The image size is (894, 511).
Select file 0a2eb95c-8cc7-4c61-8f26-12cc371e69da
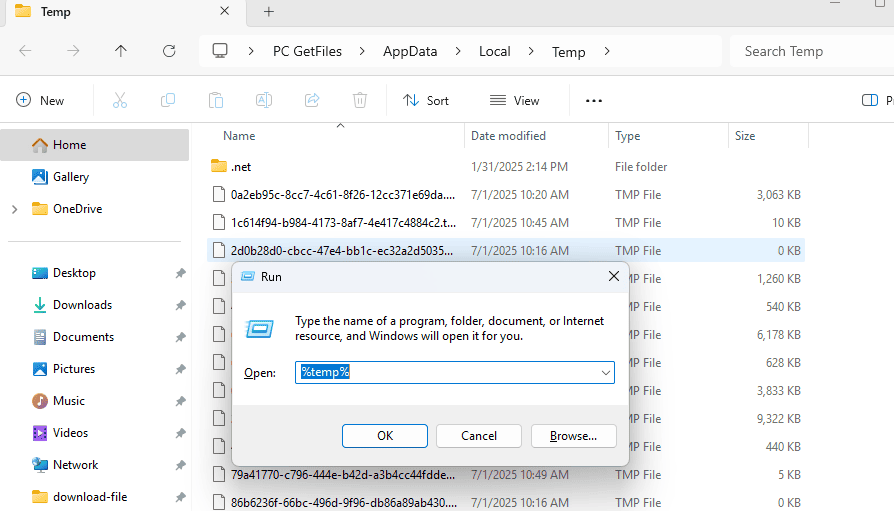click(x=506, y=194)
